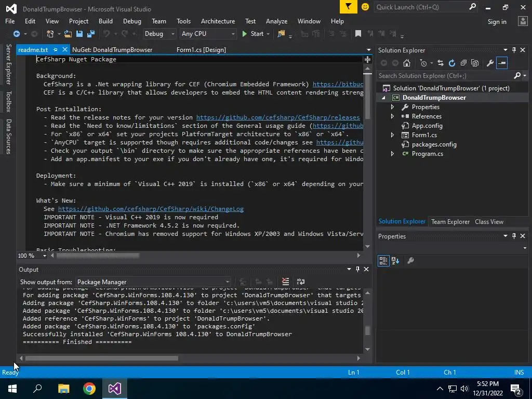Switch to NuGet: DonaldTrumpBrowser tab
Screen dimensions: 532x399
tap(112, 49)
